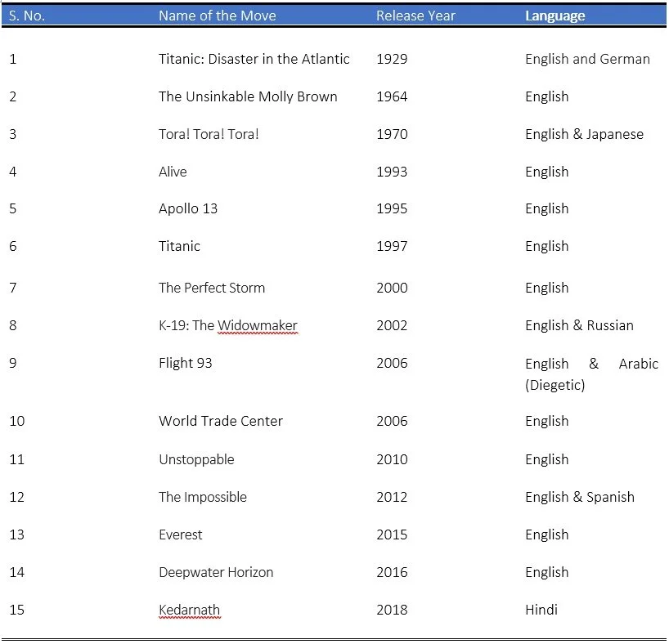Image resolution: width=669 pixels, height=644 pixels.
Task: Click the release year 2016
Action: point(392,572)
